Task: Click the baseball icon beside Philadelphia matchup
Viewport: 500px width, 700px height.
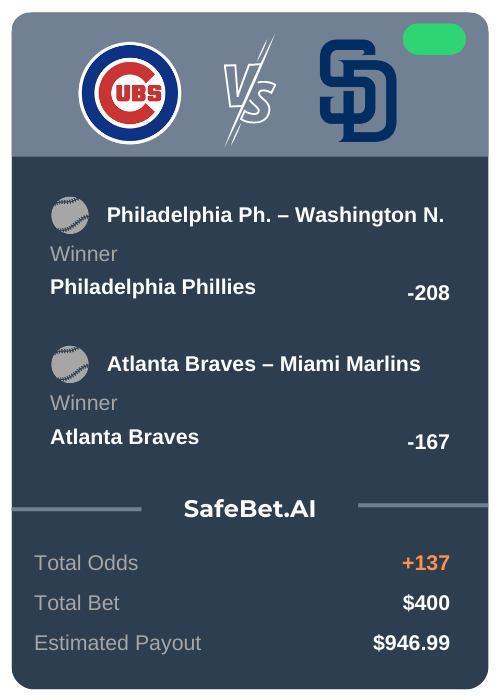Action: (x=70, y=215)
